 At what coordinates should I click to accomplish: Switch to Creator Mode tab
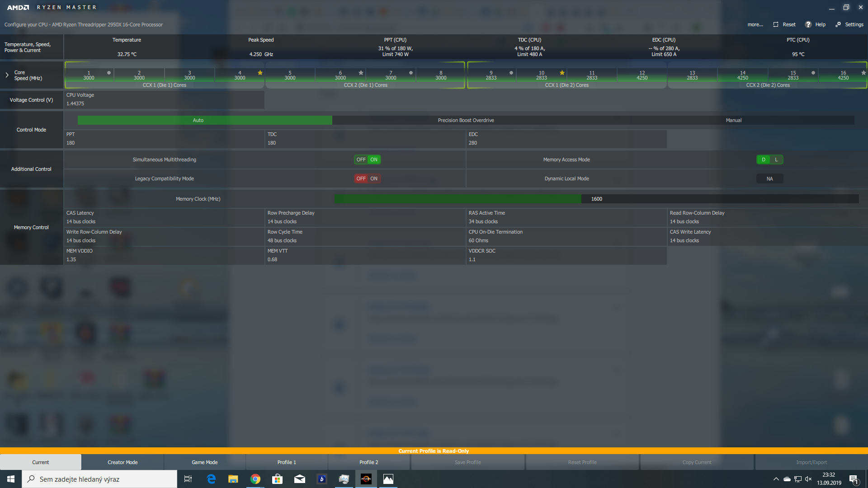click(123, 462)
